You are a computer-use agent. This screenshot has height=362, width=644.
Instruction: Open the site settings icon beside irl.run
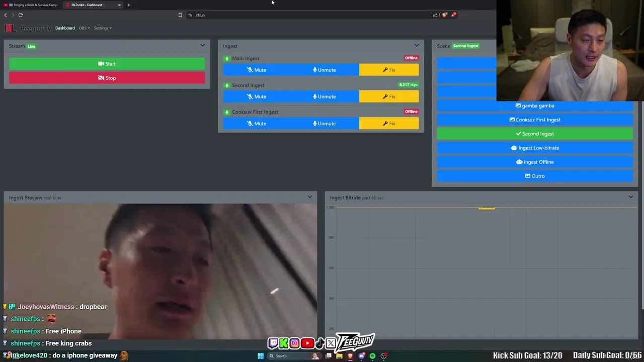(190, 15)
